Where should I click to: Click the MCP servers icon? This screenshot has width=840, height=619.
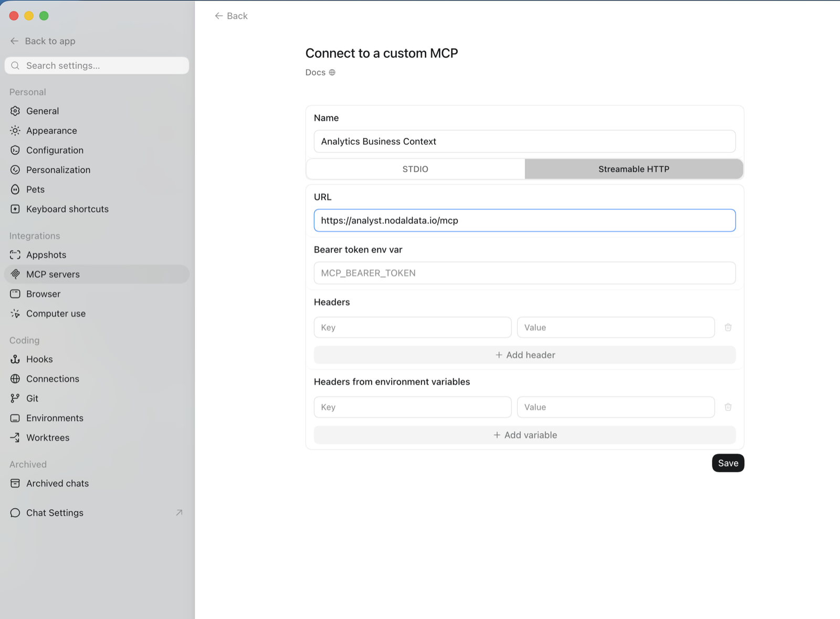coord(15,274)
